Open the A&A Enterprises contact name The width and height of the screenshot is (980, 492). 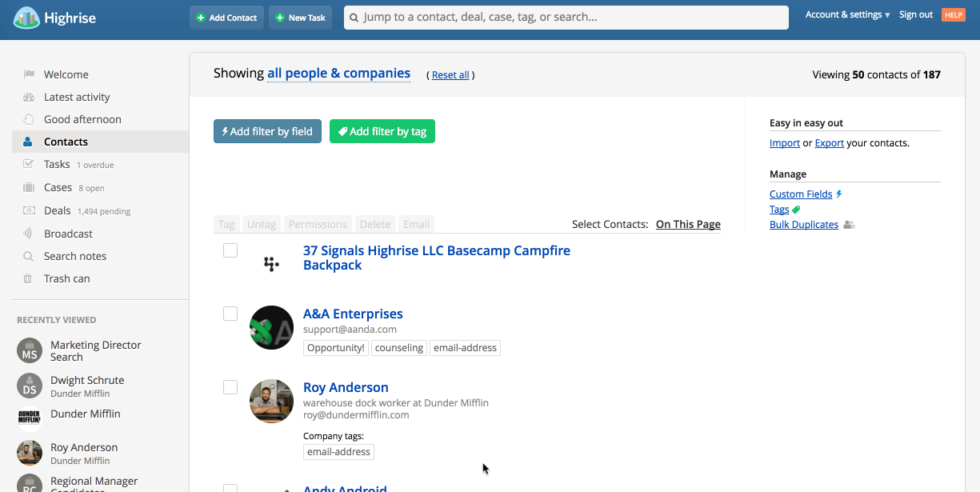pyautogui.click(x=353, y=314)
